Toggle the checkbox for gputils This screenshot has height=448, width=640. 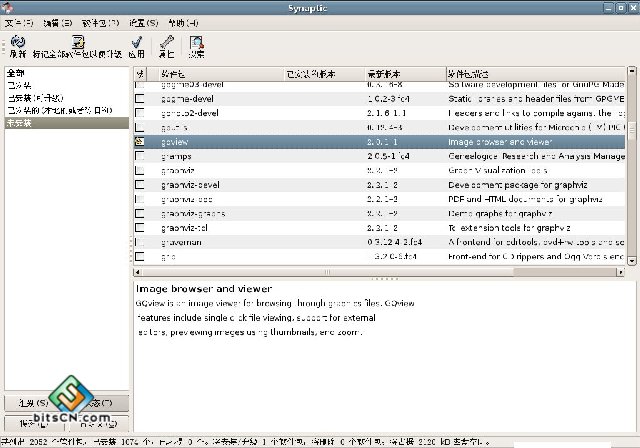[x=140, y=127]
